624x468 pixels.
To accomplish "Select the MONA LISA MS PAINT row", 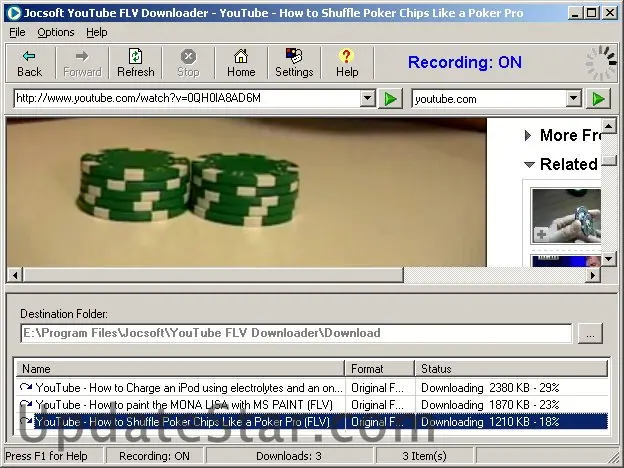I will (x=312, y=404).
